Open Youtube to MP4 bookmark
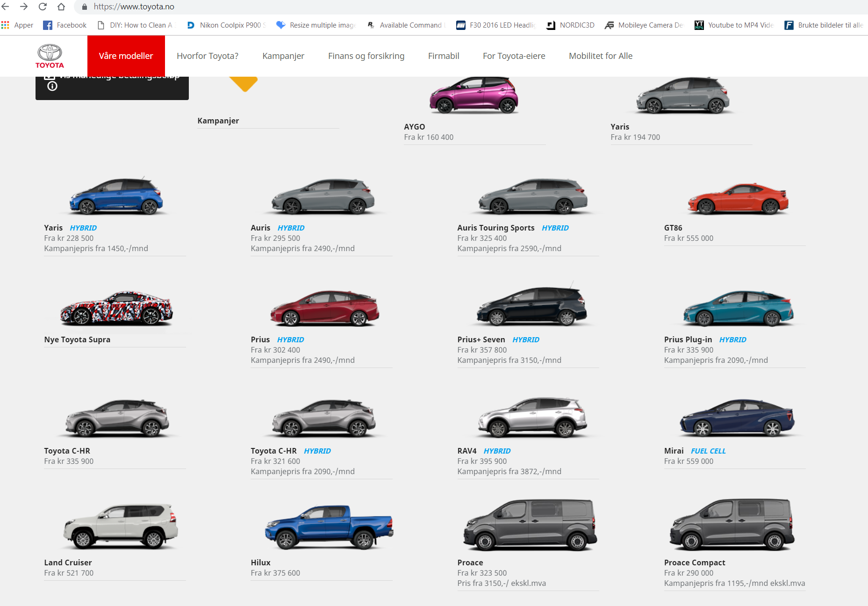The width and height of the screenshot is (868, 606). pyautogui.click(x=734, y=25)
